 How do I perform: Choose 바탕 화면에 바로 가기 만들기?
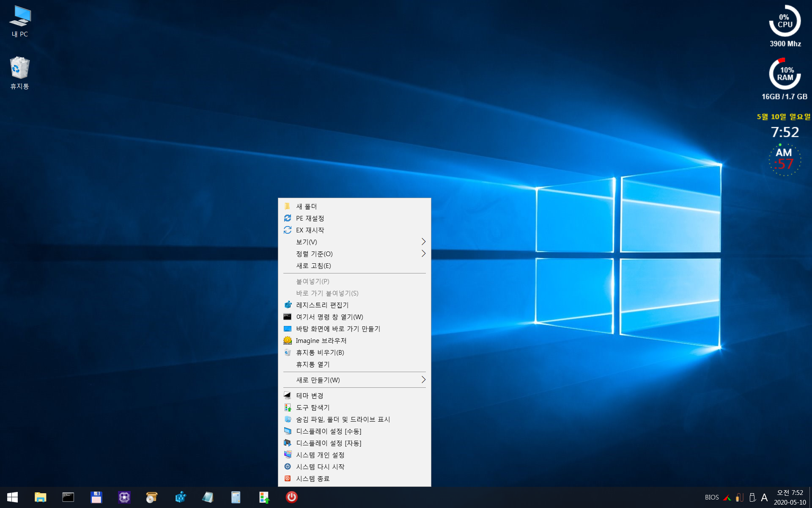[354, 329]
